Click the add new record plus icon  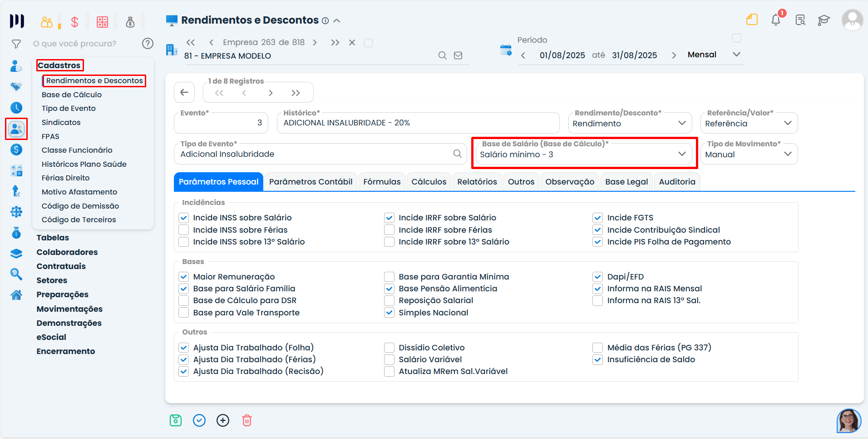(x=223, y=420)
